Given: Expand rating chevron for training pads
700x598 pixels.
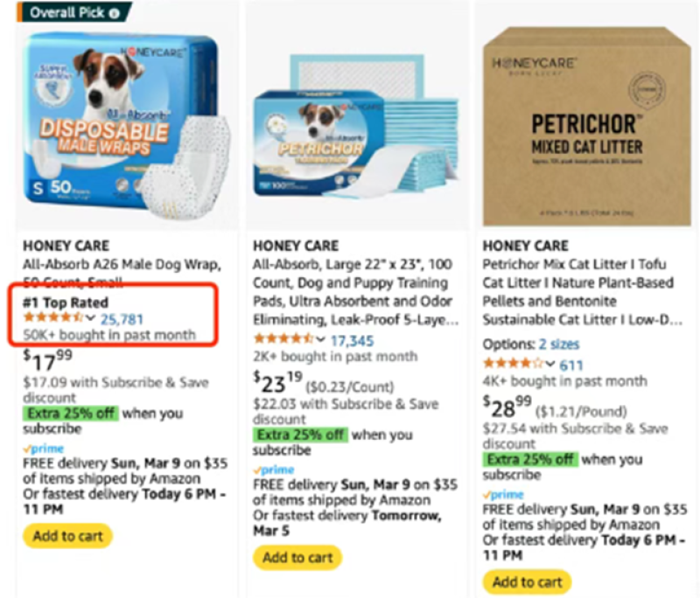Looking at the screenshot, I should point(320,339).
